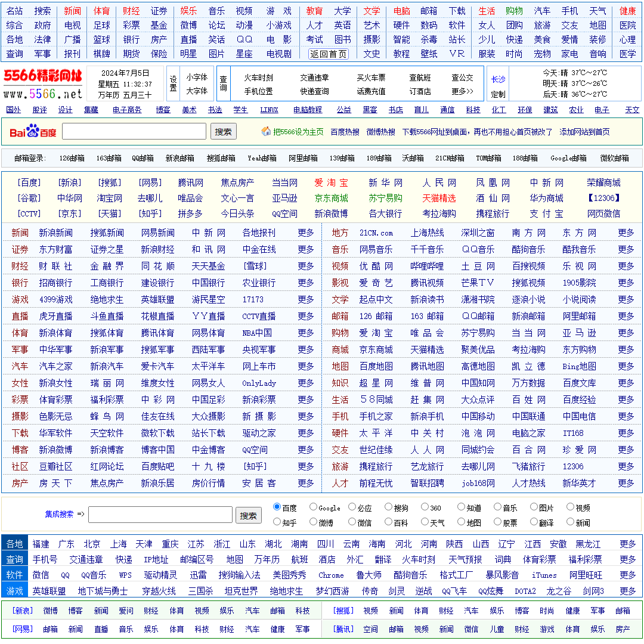Open the 高德地图 link
The height and width of the screenshot is (644, 644).
pyautogui.click(x=478, y=366)
